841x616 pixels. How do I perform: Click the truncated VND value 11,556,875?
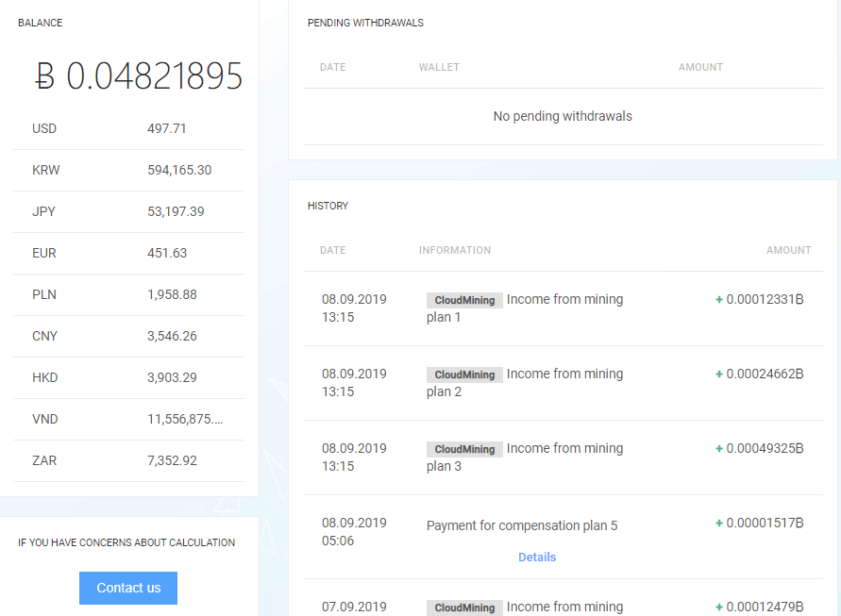pos(185,419)
